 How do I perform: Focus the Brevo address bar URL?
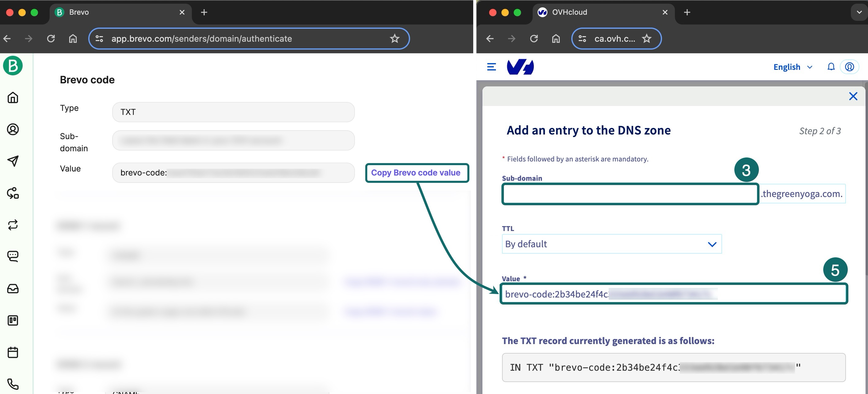(x=201, y=39)
